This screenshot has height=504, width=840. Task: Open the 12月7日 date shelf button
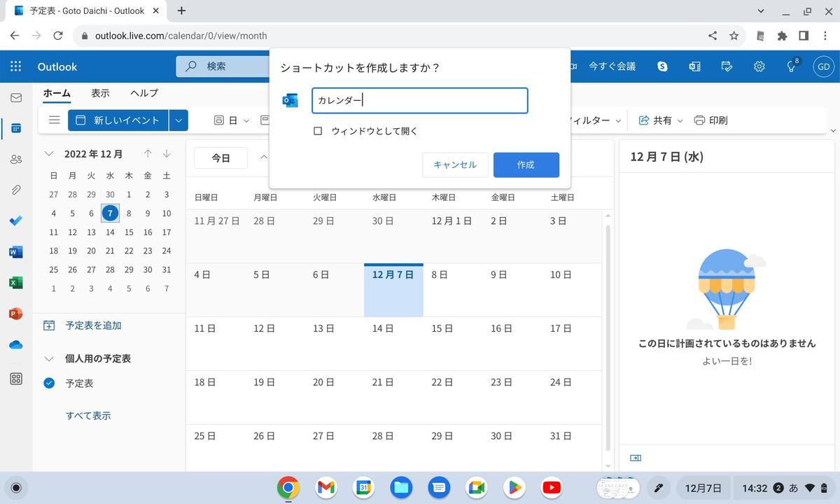[703, 488]
